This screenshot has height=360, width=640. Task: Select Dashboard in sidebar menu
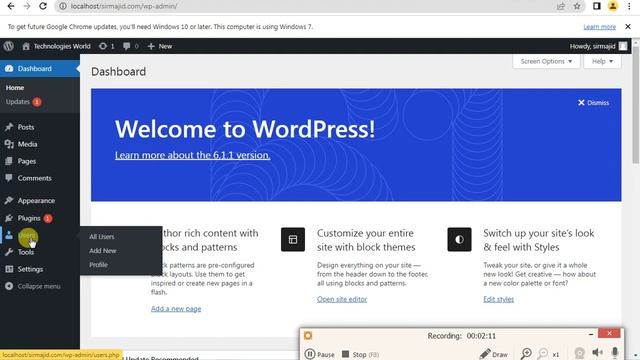coord(40,69)
